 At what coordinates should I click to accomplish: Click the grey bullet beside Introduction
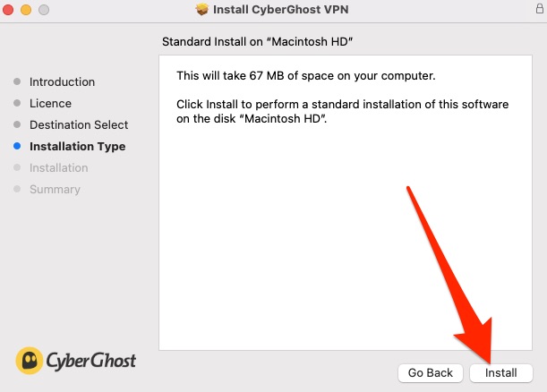17,81
